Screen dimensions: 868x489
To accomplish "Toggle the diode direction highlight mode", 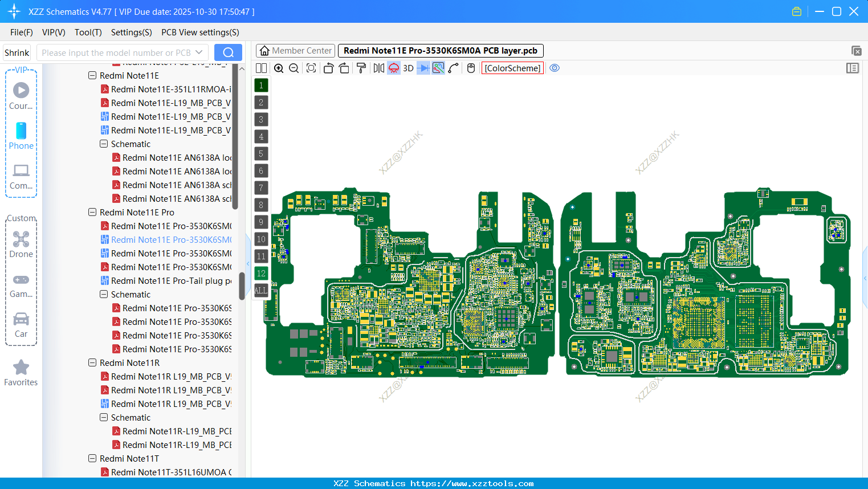I will pyautogui.click(x=424, y=68).
